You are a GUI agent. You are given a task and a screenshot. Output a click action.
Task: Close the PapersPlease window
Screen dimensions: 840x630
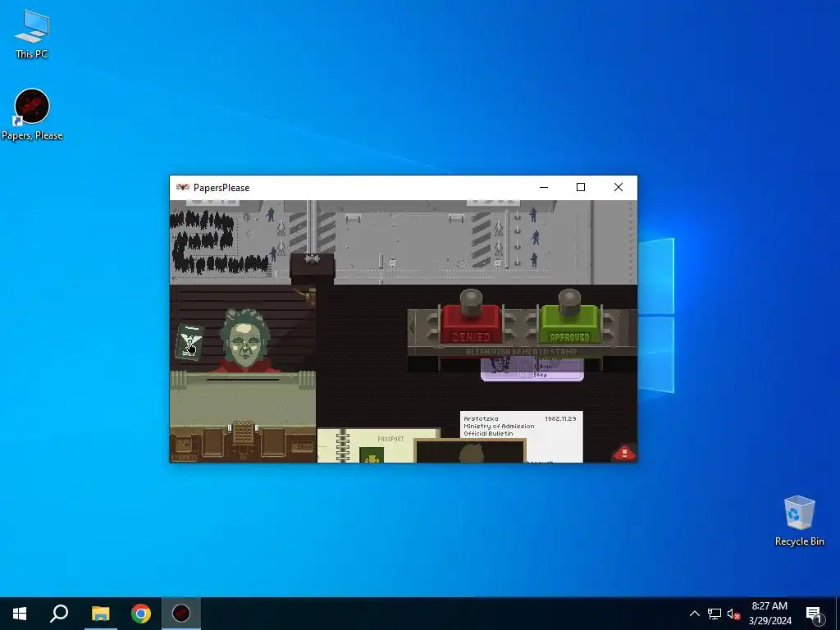619,188
